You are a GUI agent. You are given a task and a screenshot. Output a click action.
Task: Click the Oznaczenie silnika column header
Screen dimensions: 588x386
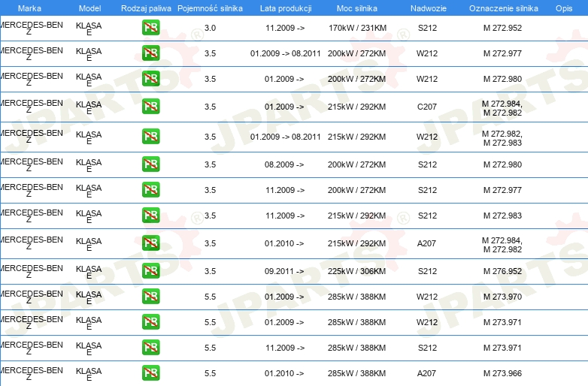pyautogui.click(x=504, y=8)
